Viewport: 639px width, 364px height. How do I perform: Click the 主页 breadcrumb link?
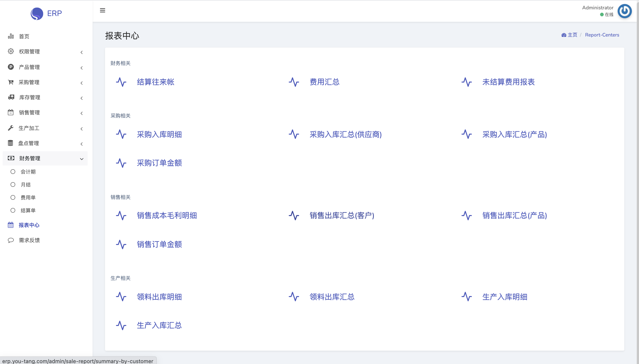pyautogui.click(x=572, y=35)
